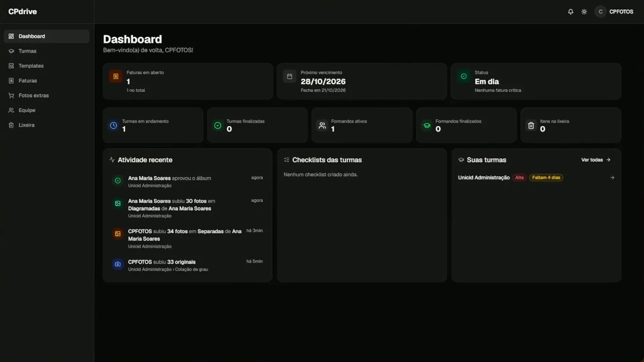Click the Faltam 4 dias badge
The image size is (644, 362).
tap(546, 178)
